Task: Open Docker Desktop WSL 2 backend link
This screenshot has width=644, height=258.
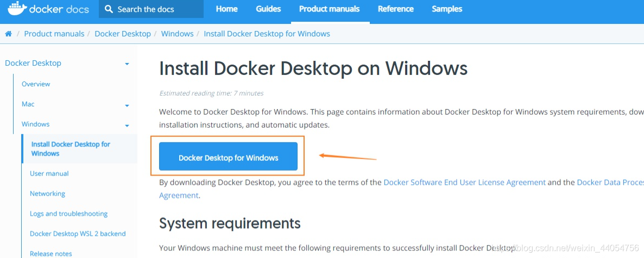Action: coord(78,234)
